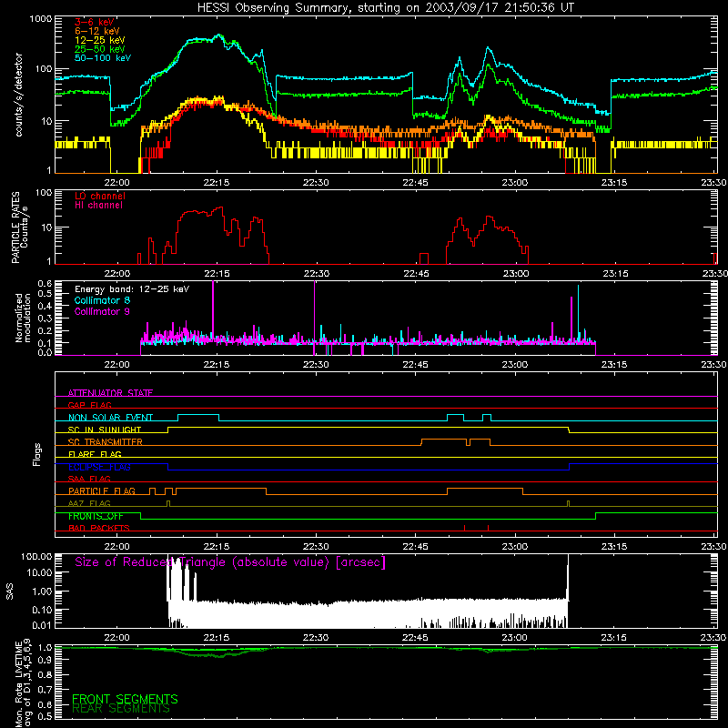This screenshot has width=728, height=728.
Task: Click the ECLIPSE FLAG label
Action: [x=99, y=467]
